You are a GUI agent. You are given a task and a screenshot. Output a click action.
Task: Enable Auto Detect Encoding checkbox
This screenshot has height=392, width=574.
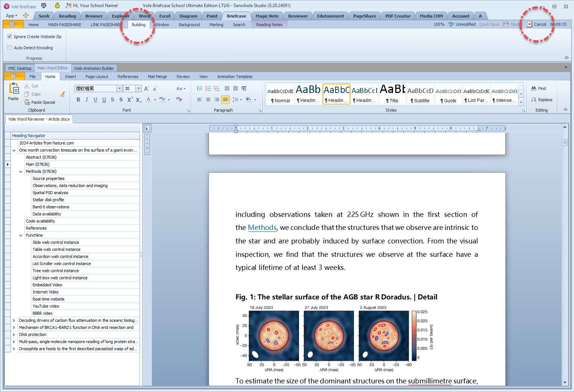tap(10, 48)
